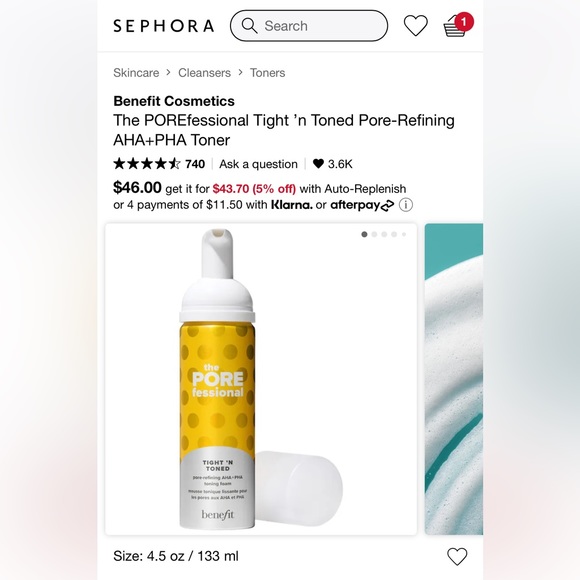580x580 pixels.
Task: Click the star rating icons
Action: coord(146,163)
